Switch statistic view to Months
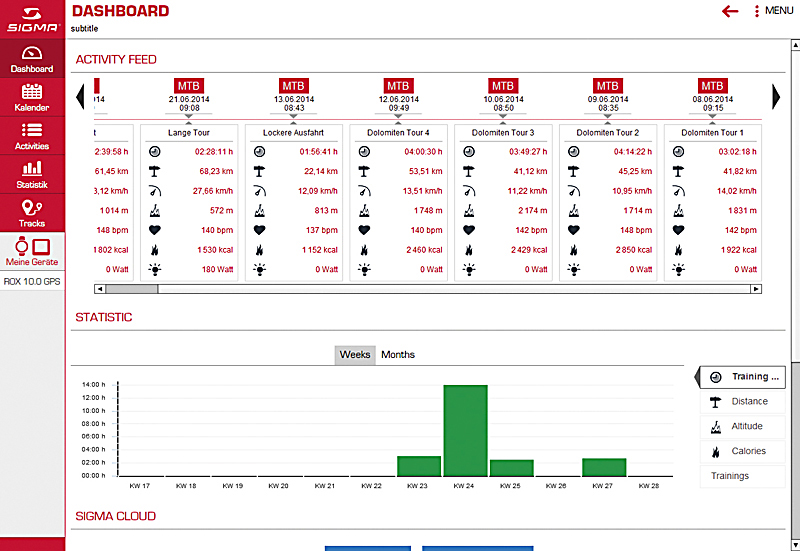 (398, 355)
